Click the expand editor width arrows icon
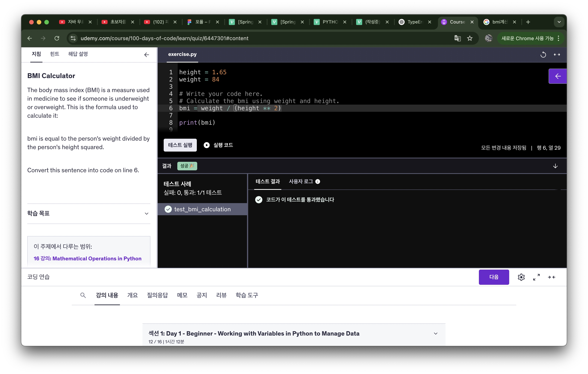Image resolution: width=588 pixels, height=374 pixels. pyautogui.click(x=557, y=55)
